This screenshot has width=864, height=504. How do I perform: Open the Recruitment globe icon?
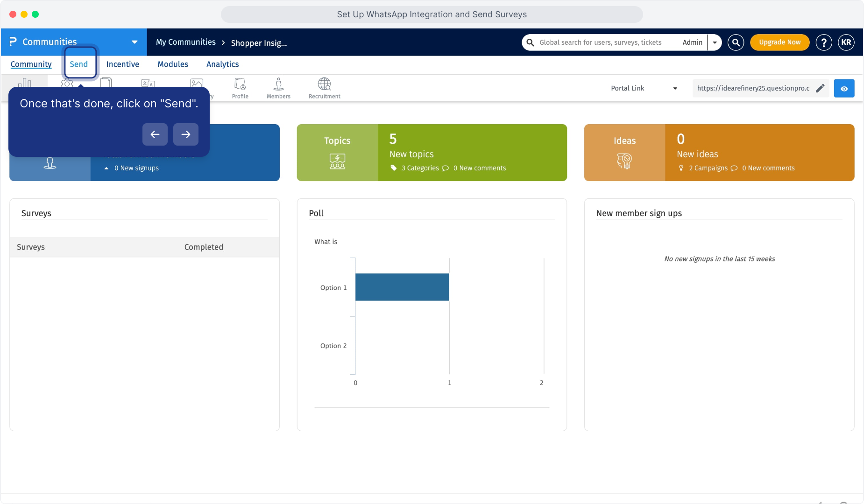(325, 88)
